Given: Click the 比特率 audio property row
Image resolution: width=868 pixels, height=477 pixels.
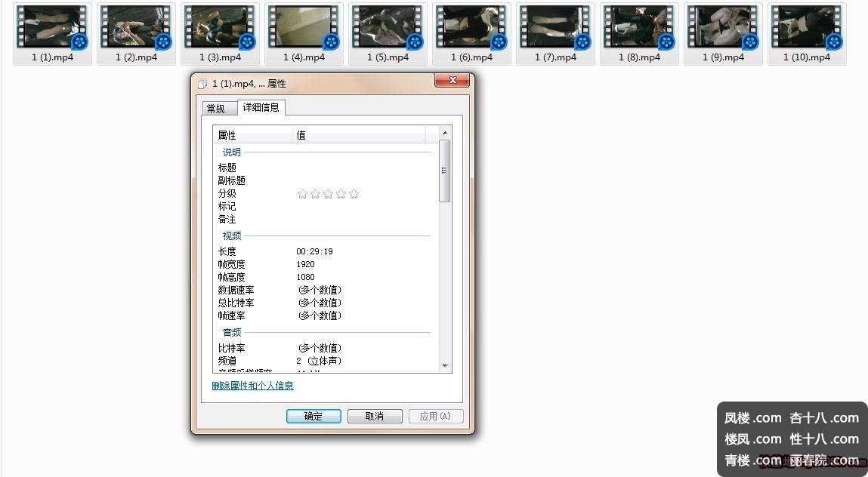Looking at the screenshot, I should 326,348.
